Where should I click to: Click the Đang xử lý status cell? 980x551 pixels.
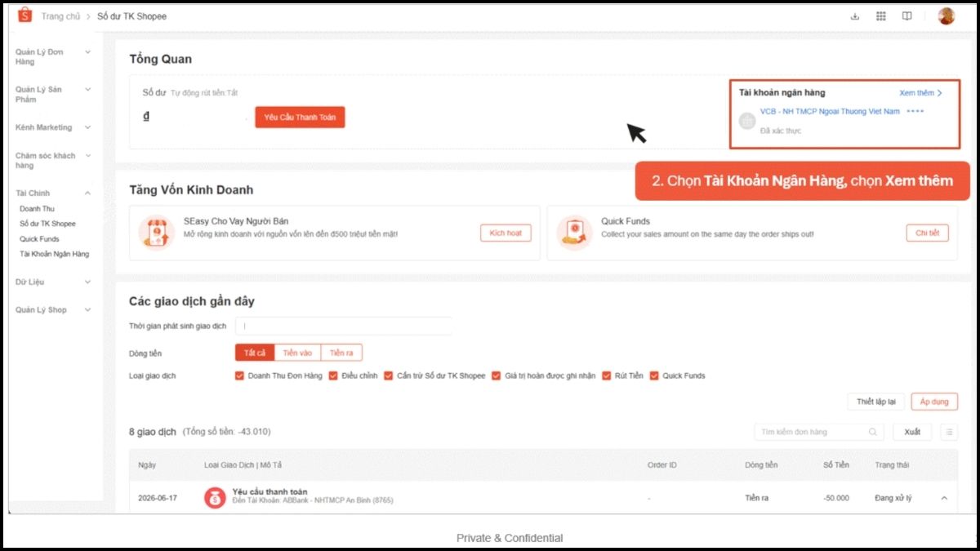coord(893,497)
